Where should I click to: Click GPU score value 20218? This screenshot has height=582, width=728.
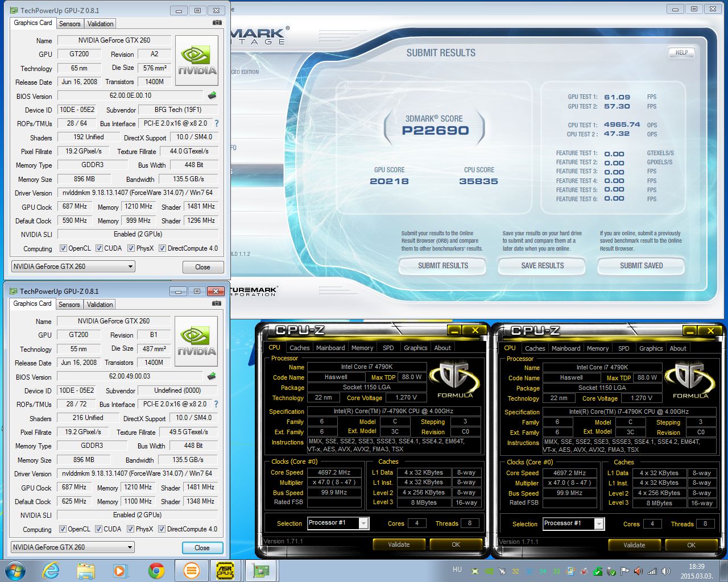point(390,181)
